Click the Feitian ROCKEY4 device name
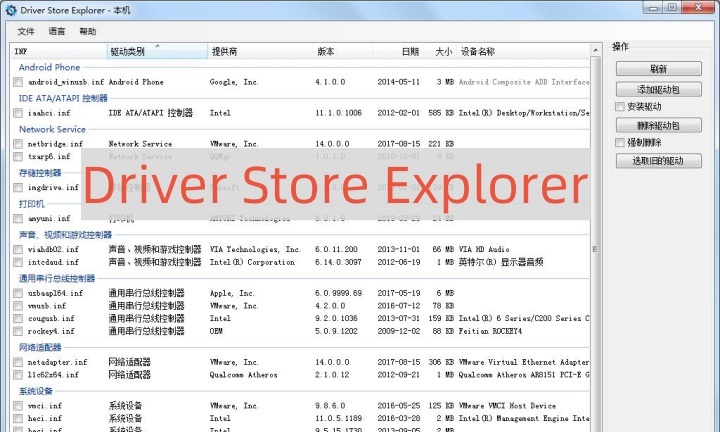The image size is (720, 432). (490, 331)
